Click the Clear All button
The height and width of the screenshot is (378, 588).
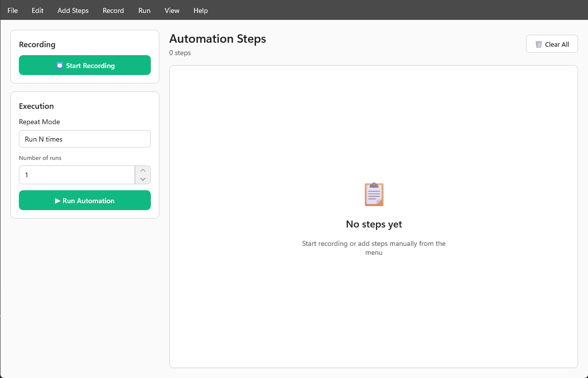tap(552, 44)
